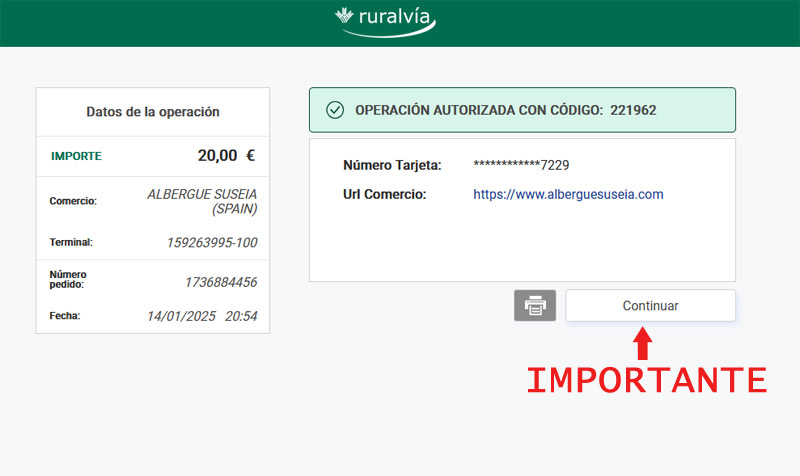
Task: Click the ruralvía logo in header
Action: point(386,22)
